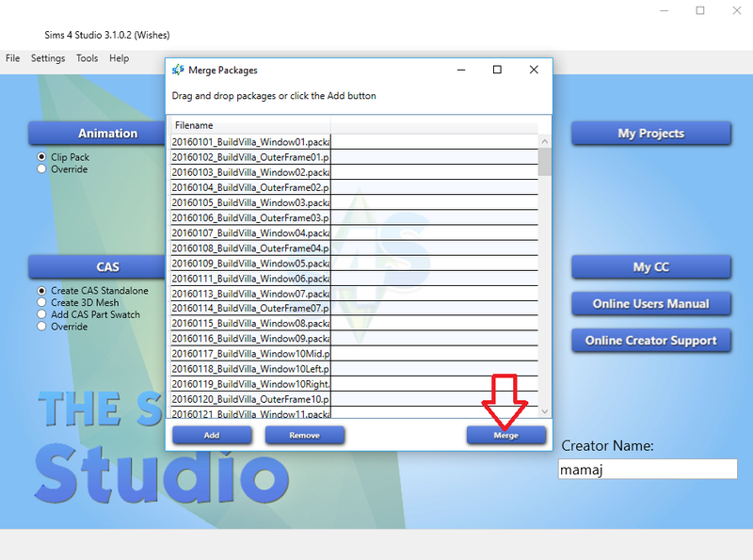The height and width of the screenshot is (560, 753).
Task: Select 20160103_BuildVilla_Window02 package row
Action: (354, 172)
